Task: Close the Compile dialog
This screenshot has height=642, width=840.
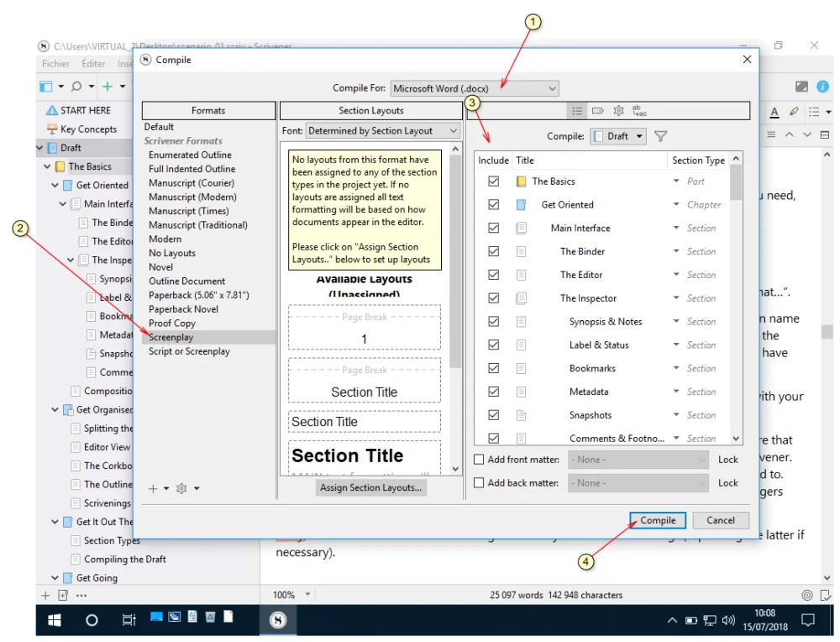Action: [747, 60]
